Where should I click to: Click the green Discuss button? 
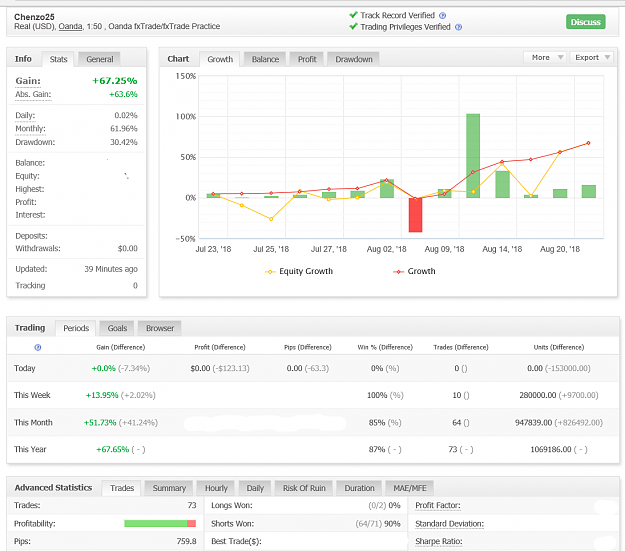(x=586, y=22)
